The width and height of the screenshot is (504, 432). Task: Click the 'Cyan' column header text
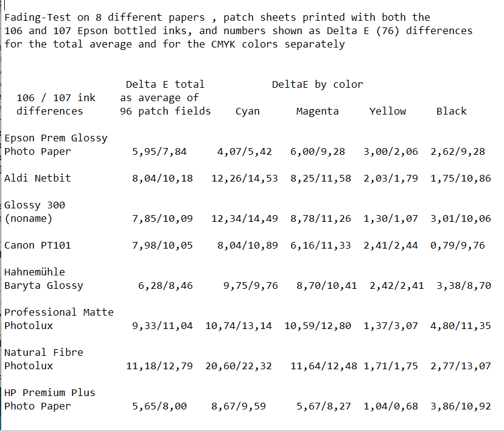tap(247, 111)
